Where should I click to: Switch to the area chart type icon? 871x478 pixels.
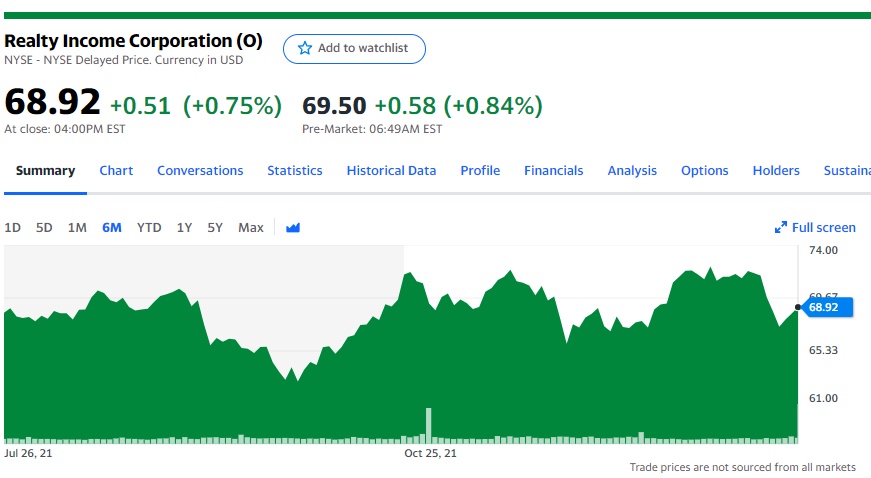pos(293,228)
